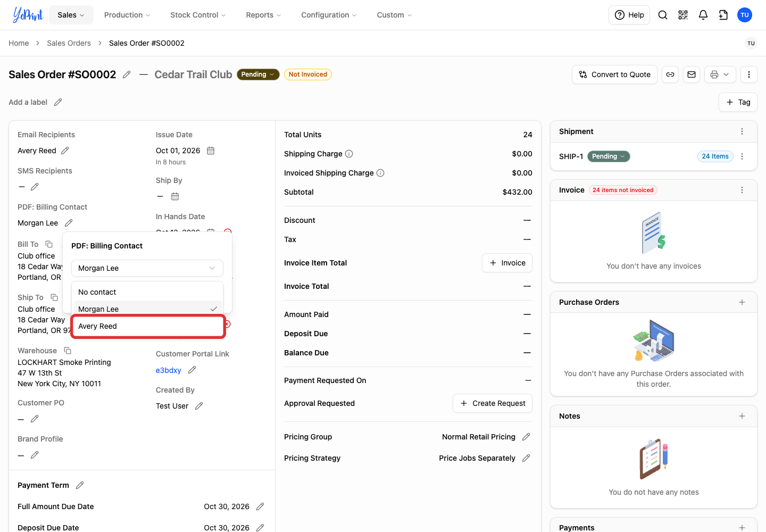Open Shipment panel three-dot menu
This screenshot has width=766, height=532.
pos(742,131)
